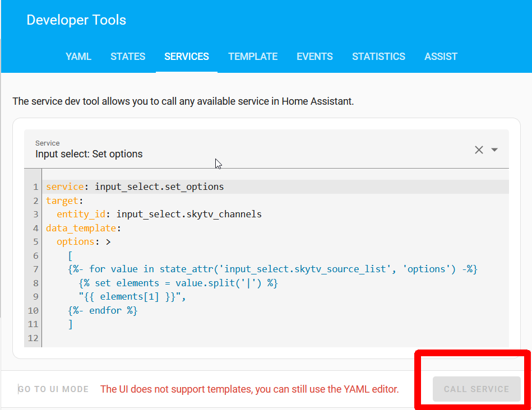Place cursor on the service: input_select.set_options line
Image resolution: width=532 pixels, height=410 pixels.
click(133, 187)
